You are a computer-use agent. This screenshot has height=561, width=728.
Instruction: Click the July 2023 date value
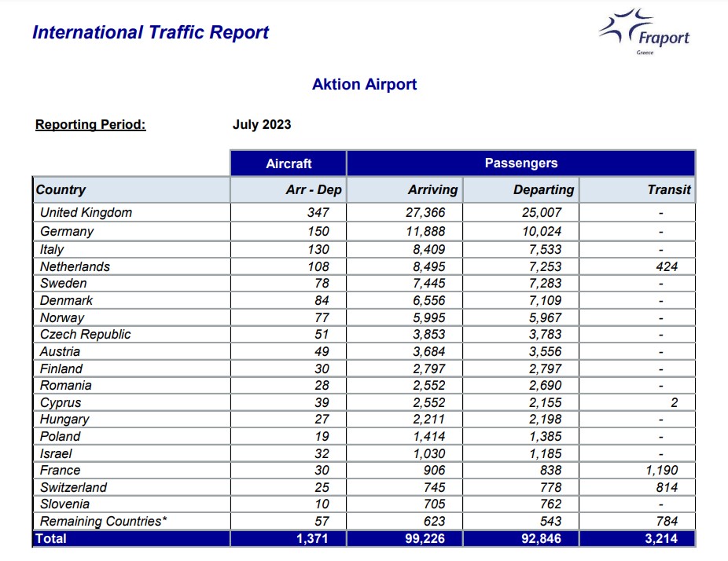[262, 124]
